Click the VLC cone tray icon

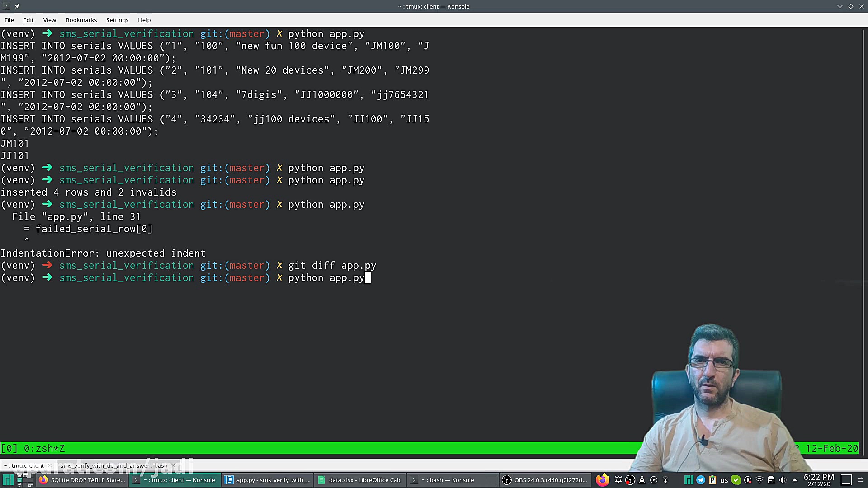642,480
